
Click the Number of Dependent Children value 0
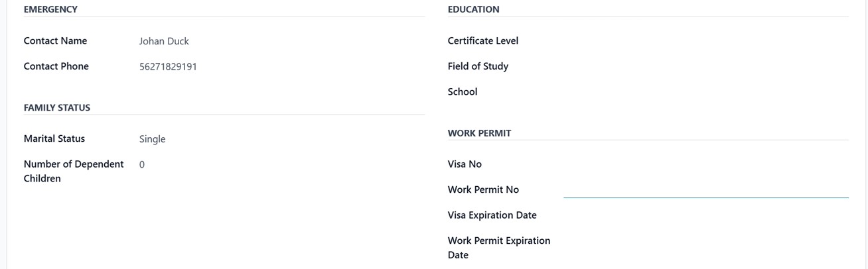(x=142, y=164)
